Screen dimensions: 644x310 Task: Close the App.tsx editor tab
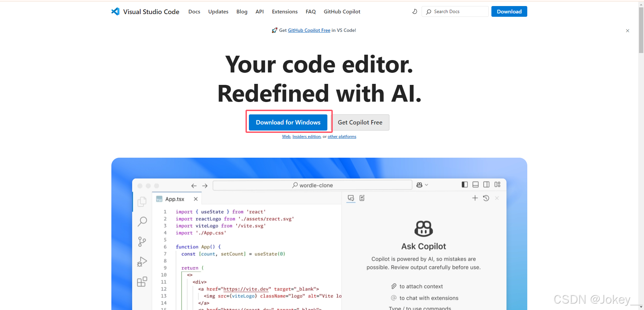point(196,199)
